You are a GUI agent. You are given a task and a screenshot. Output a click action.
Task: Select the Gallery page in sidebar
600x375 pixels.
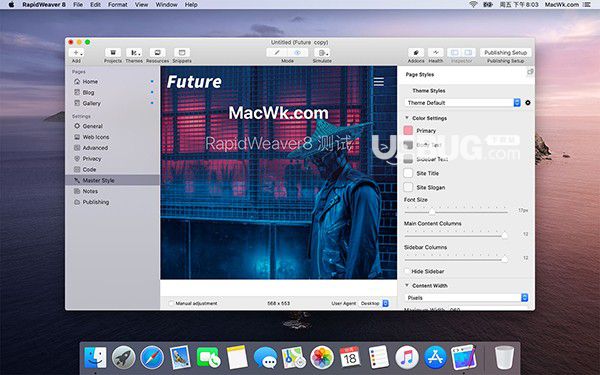click(113, 103)
